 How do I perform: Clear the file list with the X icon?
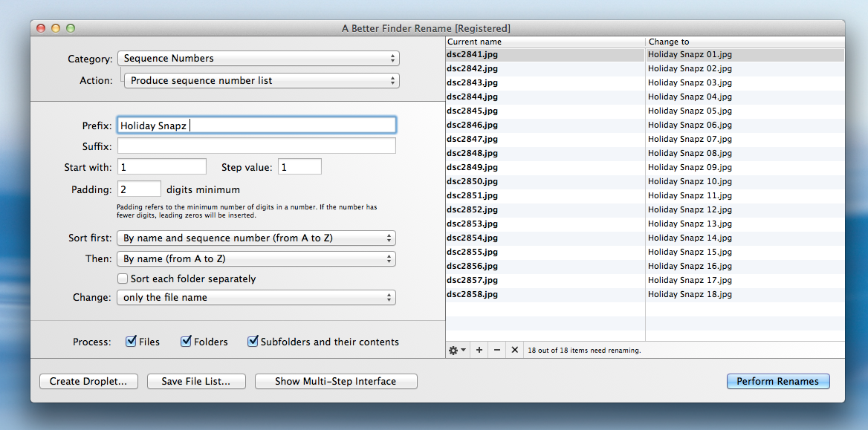click(x=515, y=351)
